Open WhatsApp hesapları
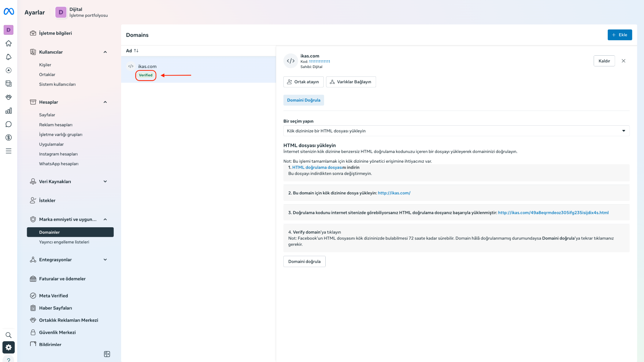 pos(59,164)
